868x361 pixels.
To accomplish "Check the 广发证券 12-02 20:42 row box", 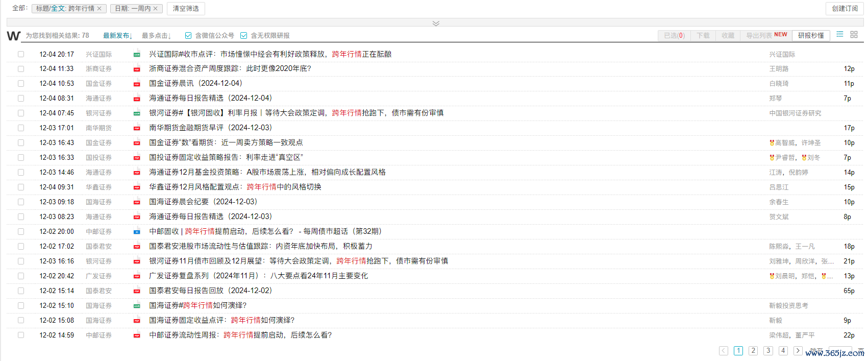I will coord(21,276).
